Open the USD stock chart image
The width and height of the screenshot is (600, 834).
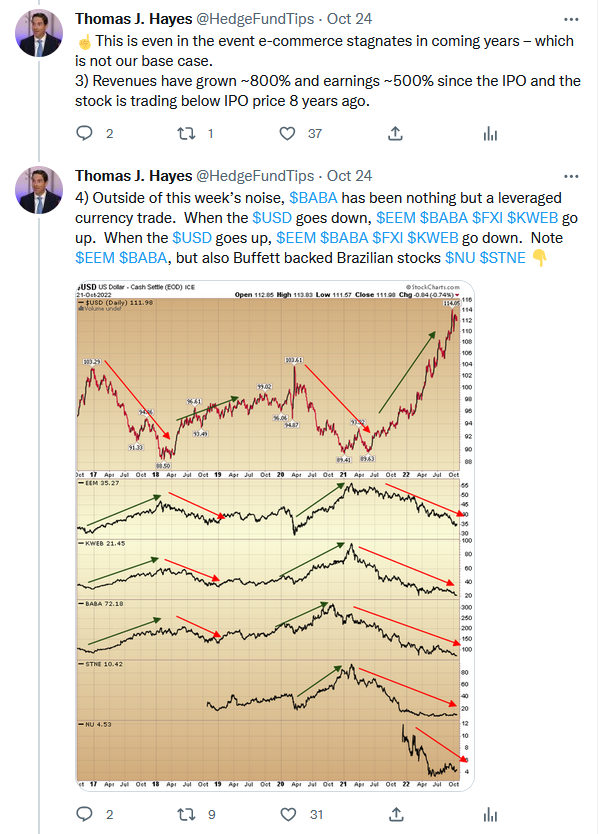(275, 536)
